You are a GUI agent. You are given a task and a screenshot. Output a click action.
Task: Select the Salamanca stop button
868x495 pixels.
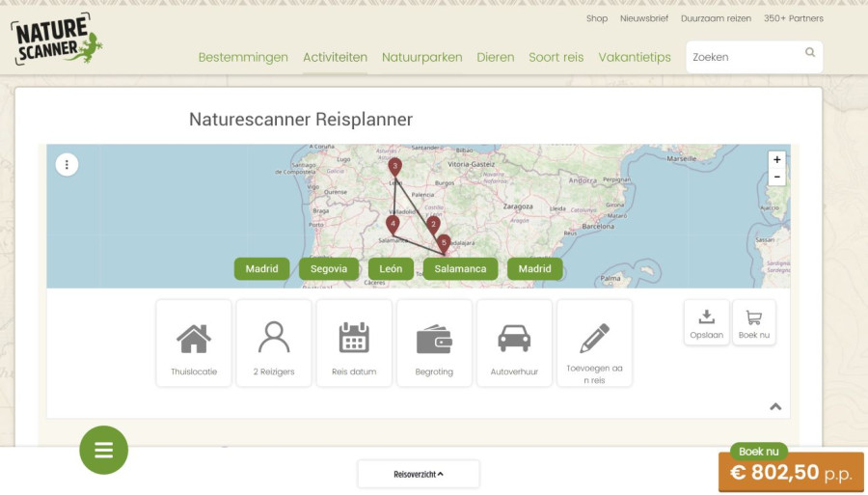click(461, 269)
